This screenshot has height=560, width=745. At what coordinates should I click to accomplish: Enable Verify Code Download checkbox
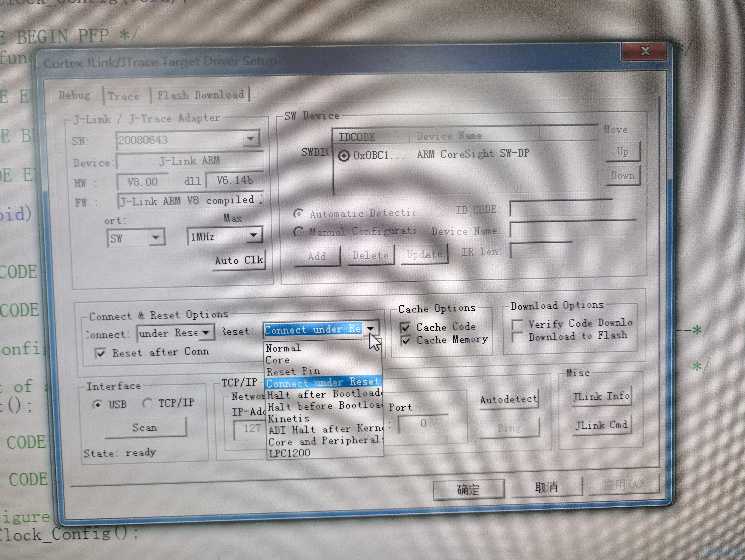[x=517, y=325]
